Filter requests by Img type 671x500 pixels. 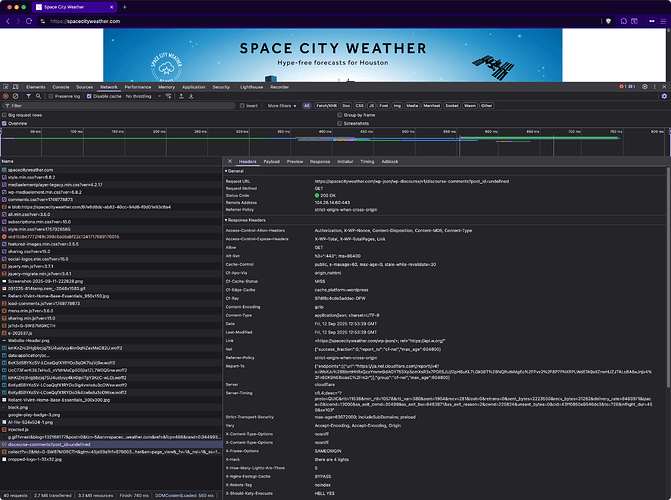tap(397, 106)
